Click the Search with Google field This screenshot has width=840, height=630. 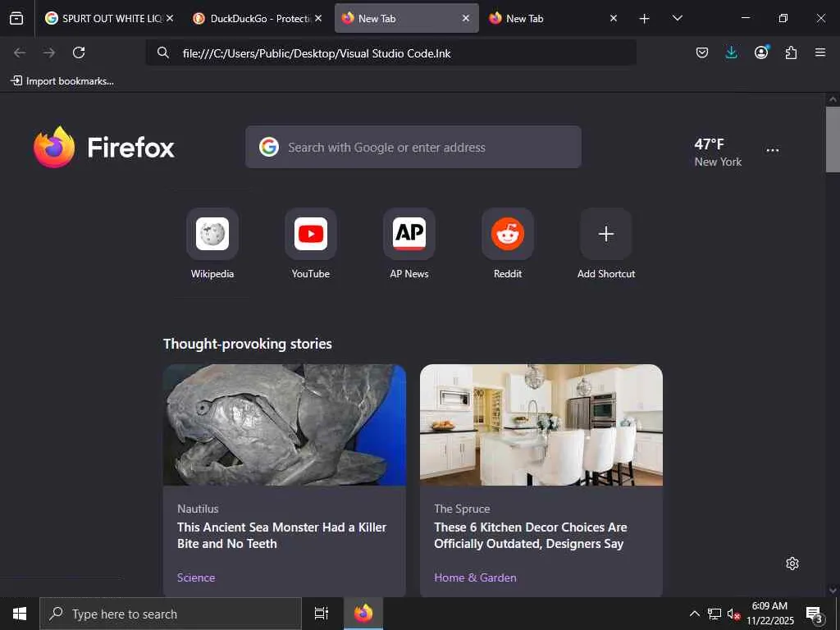[x=413, y=147]
